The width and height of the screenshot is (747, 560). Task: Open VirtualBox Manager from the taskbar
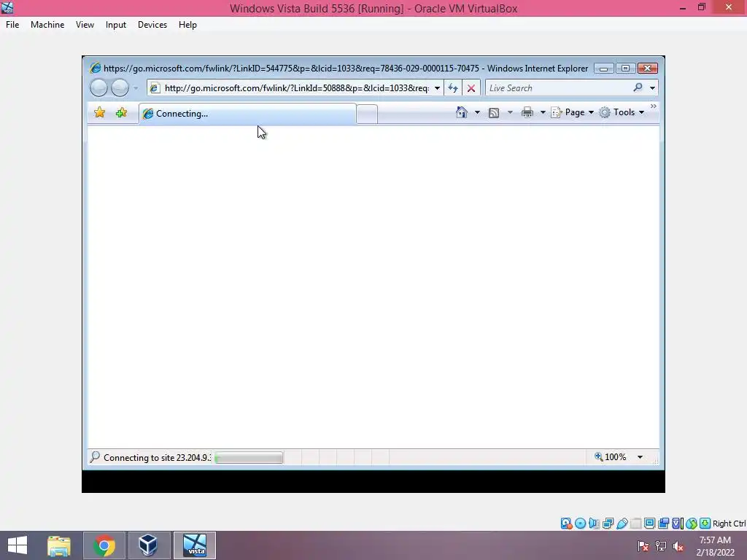[x=148, y=545]
